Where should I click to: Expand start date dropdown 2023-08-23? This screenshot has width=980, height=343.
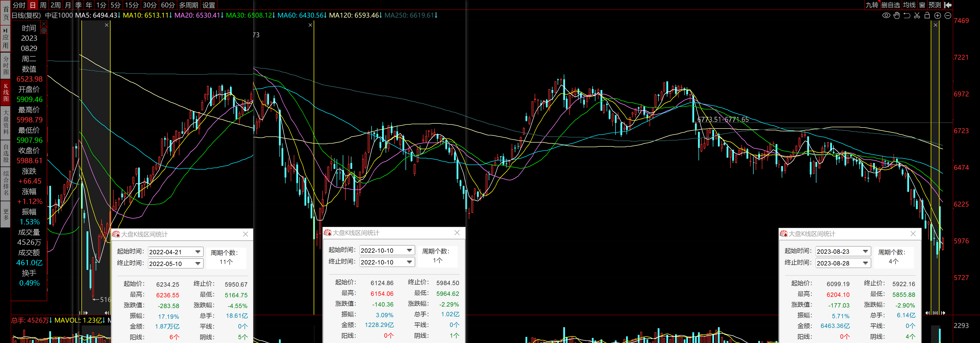pyautogui.click(x=865, y=251)
